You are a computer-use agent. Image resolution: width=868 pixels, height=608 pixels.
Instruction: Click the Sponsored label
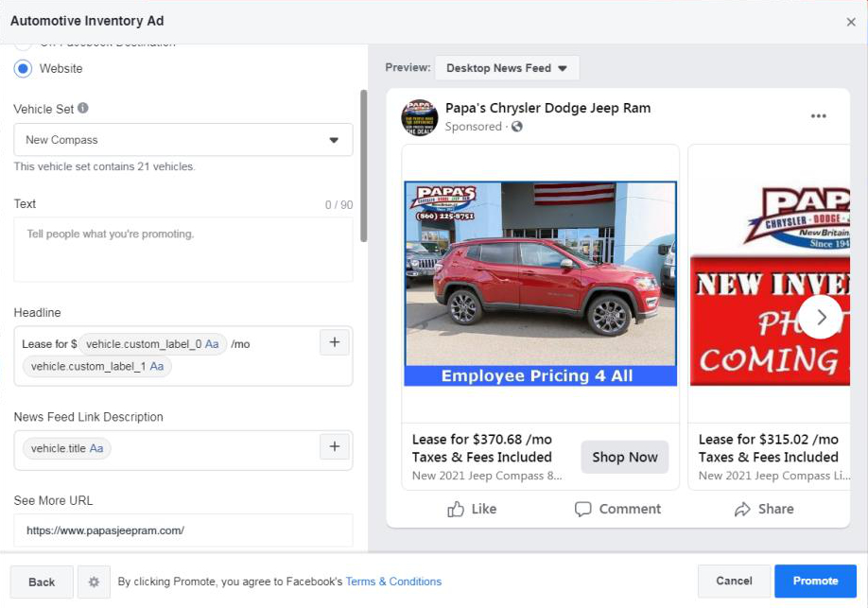tap(474, 127)
